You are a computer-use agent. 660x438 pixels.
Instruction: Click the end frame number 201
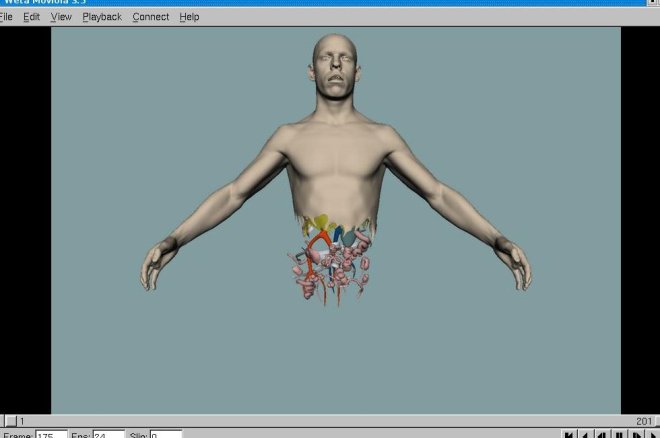click(x=643, y=421)
